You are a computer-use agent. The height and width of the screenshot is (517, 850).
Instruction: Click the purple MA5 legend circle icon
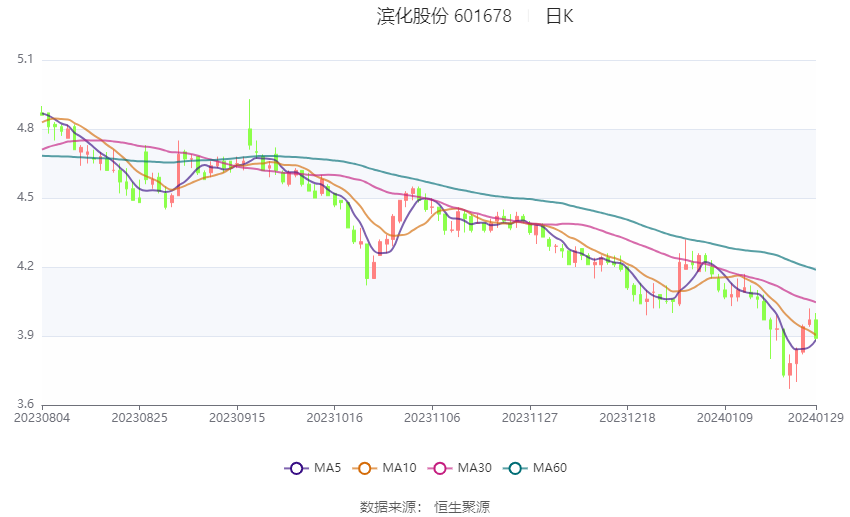click(x=296, y=468)
